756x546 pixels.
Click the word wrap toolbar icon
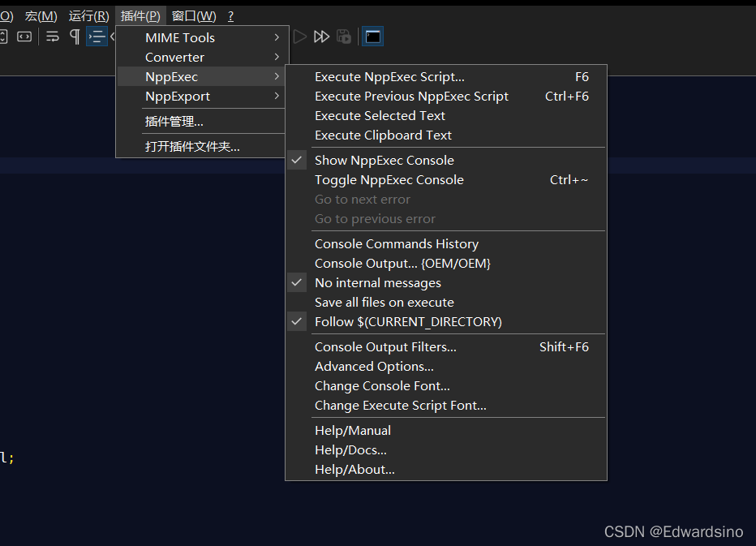click(52, 37)
